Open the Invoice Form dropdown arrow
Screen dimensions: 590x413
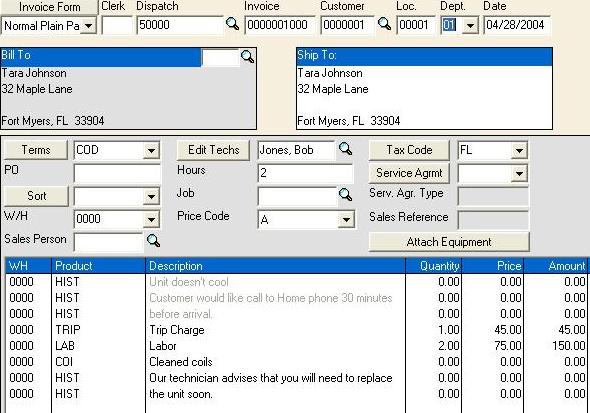(x=89, y=26)
